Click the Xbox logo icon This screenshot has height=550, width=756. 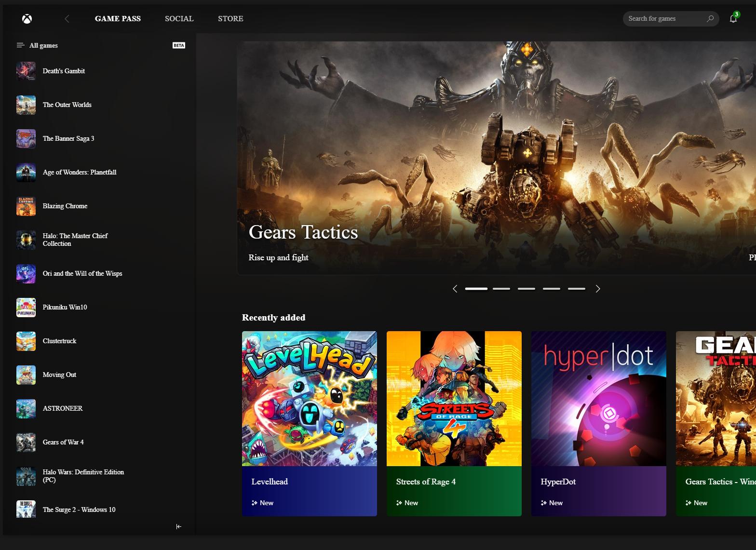27,19
